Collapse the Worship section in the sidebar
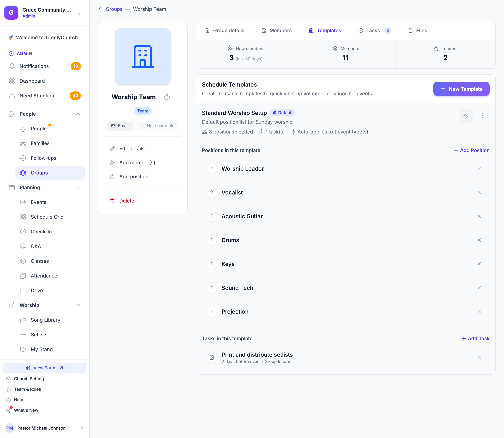 point(78,305)
